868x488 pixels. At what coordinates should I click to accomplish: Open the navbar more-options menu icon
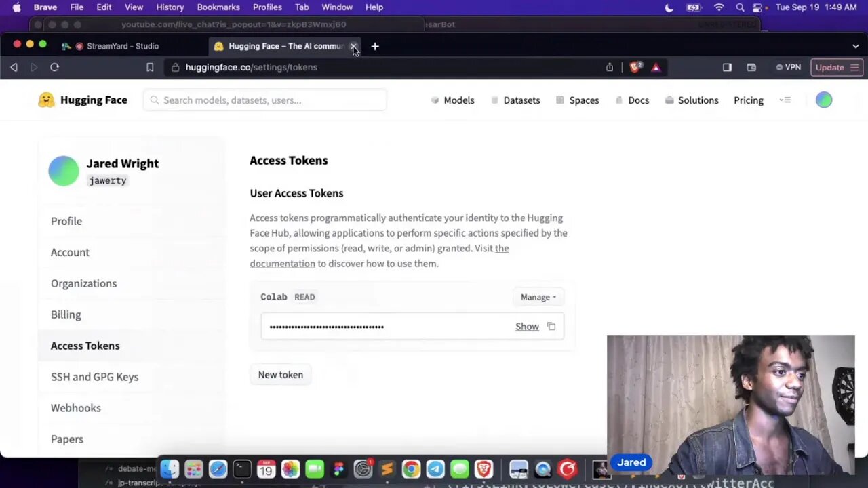[785, 100]
